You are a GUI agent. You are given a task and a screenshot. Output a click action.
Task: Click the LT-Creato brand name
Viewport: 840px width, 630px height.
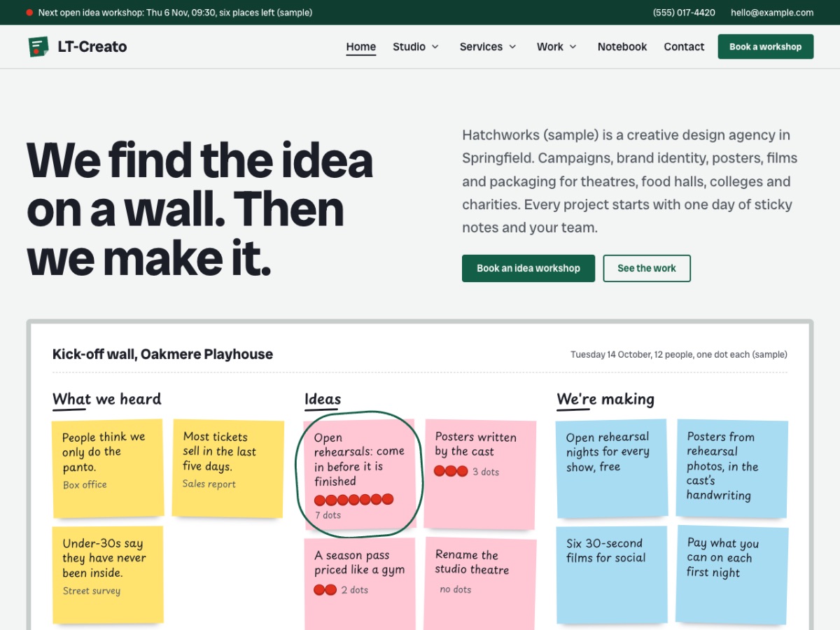[x=92, y=47]
